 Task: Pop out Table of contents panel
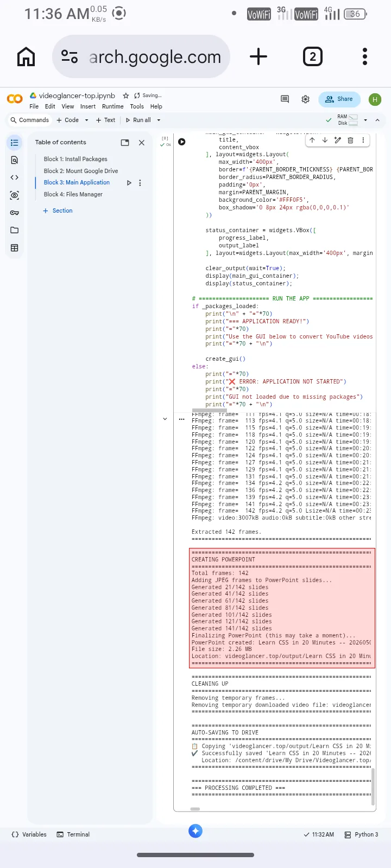125,143
